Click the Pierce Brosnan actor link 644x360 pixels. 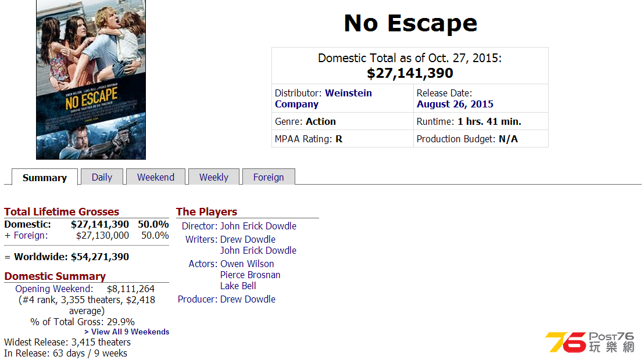pos(250,275)
